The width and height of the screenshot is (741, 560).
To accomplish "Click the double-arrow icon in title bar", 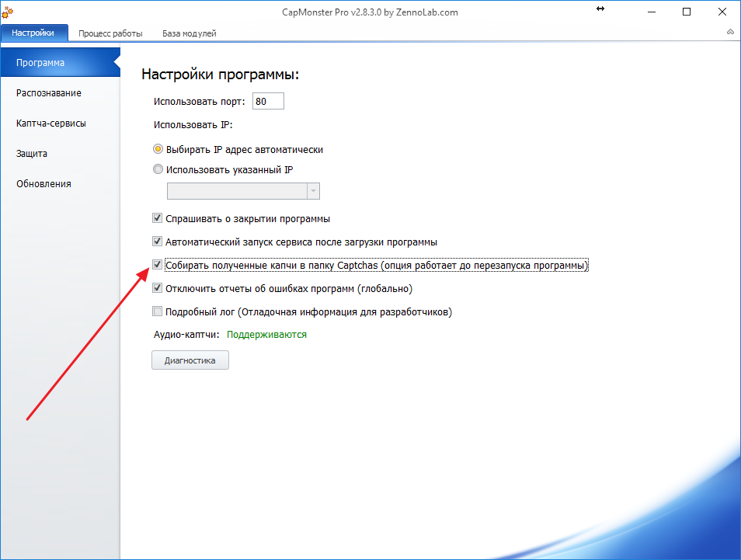I will pyautogui.click(x=600, y=9).
